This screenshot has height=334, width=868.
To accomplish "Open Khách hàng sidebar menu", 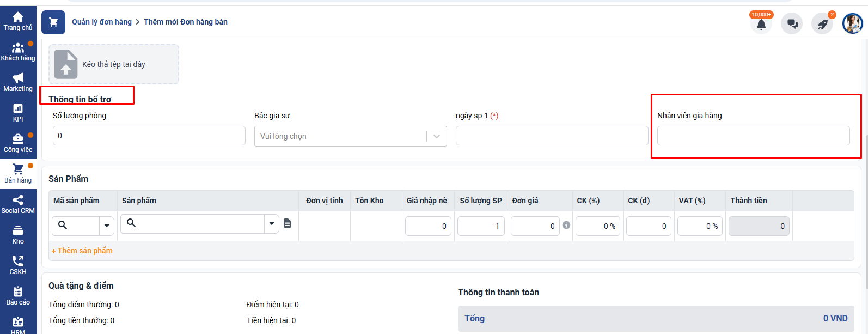I will pos(18,52).
